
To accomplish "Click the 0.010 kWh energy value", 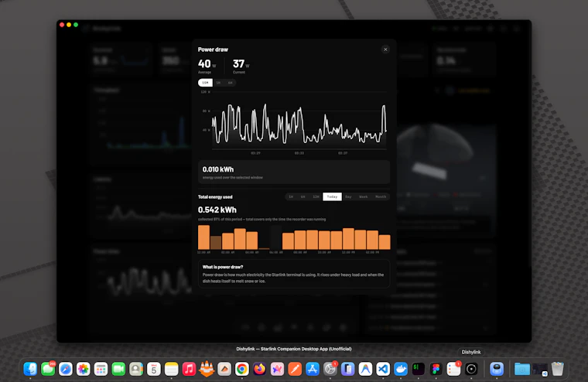I will (x=218, y=169).
